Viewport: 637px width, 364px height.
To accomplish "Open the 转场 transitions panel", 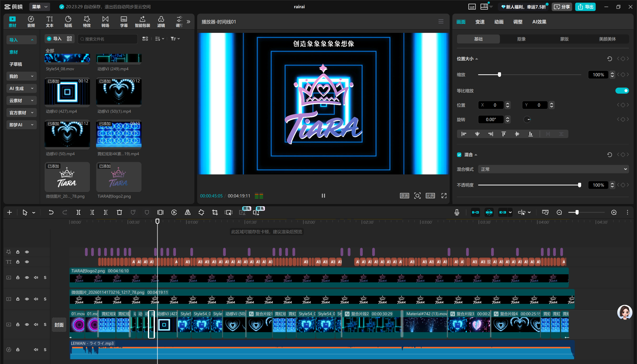I will coord(105,22).
